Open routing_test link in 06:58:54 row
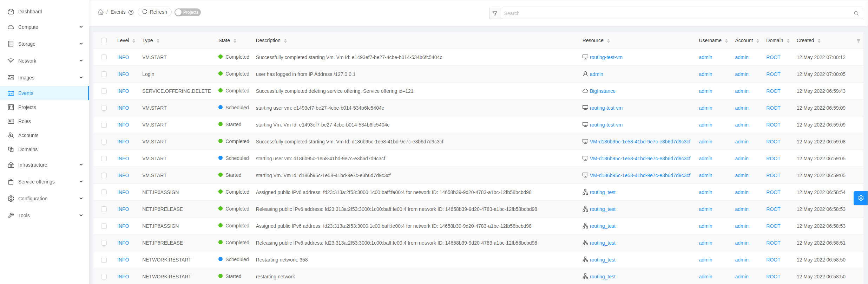This screenshot has height=284, width=868. click(x=603, y=192)
